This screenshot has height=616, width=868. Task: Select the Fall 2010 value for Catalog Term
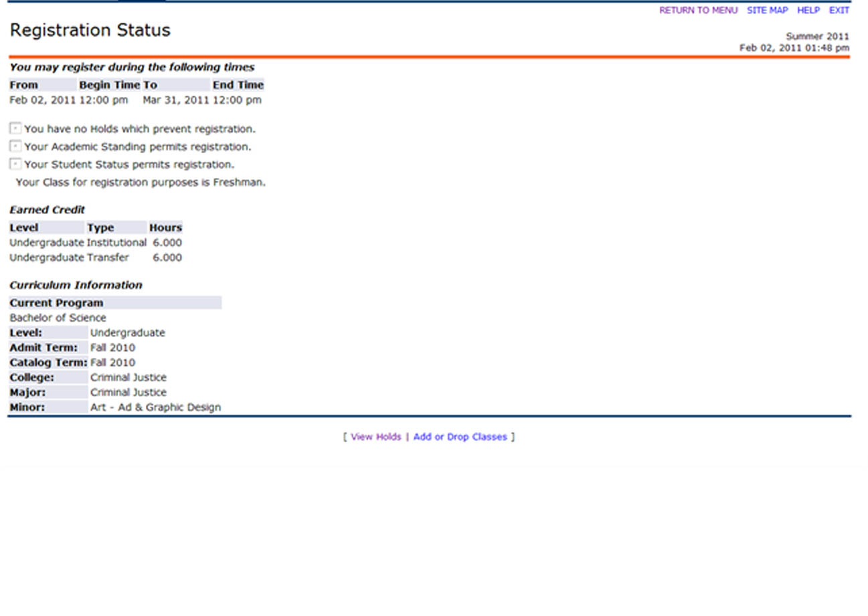coord(112,363)
